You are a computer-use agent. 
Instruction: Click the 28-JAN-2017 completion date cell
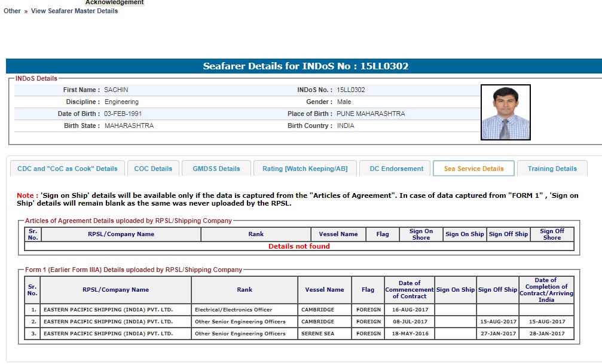tap(546, 334)
